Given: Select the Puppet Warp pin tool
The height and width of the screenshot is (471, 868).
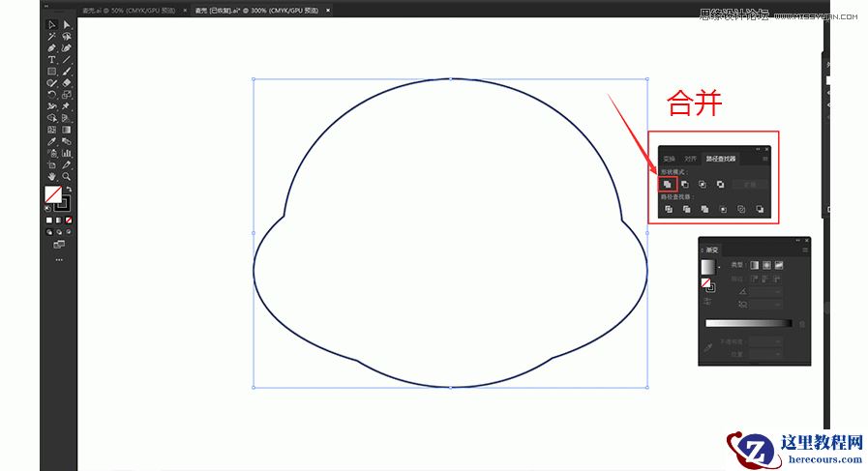Looking at the screenshot, I should click(67, 106).
